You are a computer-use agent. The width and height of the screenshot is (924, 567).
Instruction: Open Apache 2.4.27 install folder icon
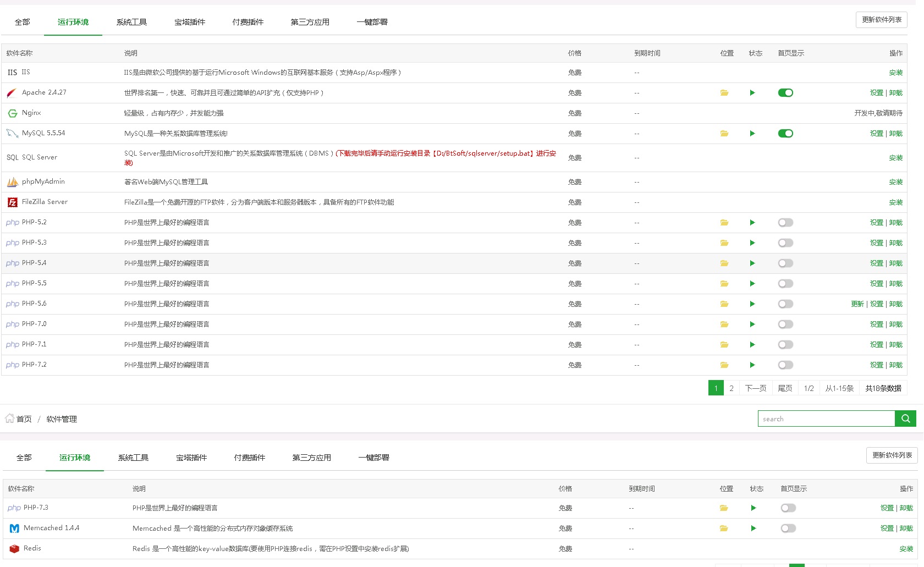pyautogui.click(x=724, y=93)
